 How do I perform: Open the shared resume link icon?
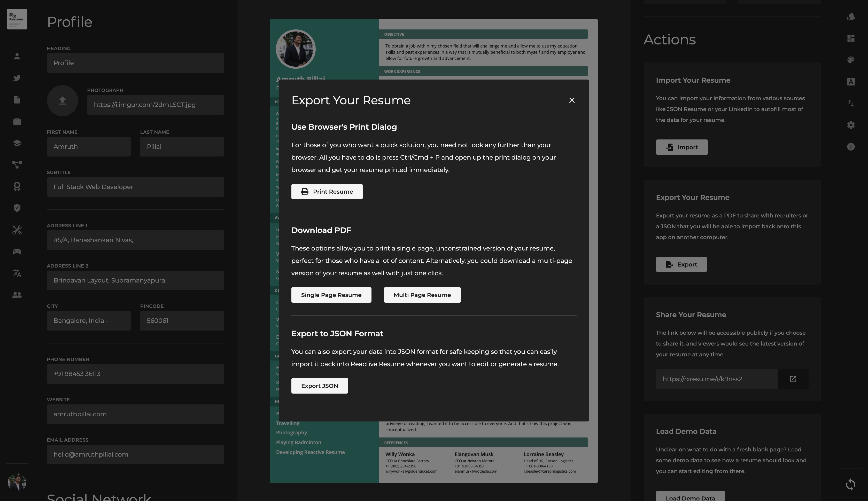pos(793,379)
